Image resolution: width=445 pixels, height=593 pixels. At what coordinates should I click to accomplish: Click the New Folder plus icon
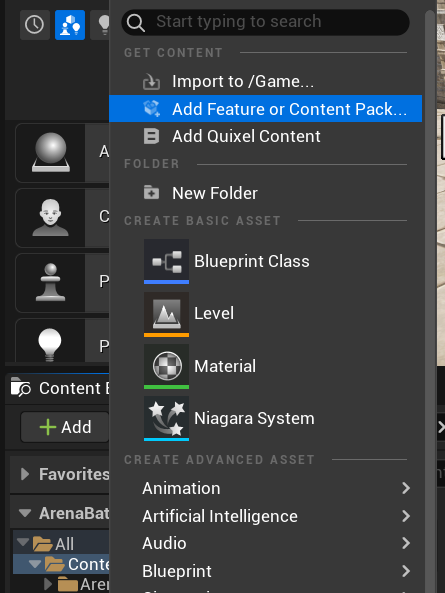151,192
